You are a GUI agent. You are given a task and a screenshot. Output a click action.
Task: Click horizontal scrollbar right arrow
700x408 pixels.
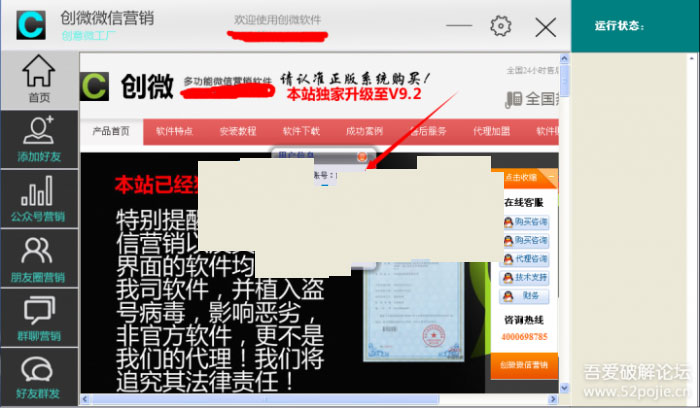tap(553, 399)
